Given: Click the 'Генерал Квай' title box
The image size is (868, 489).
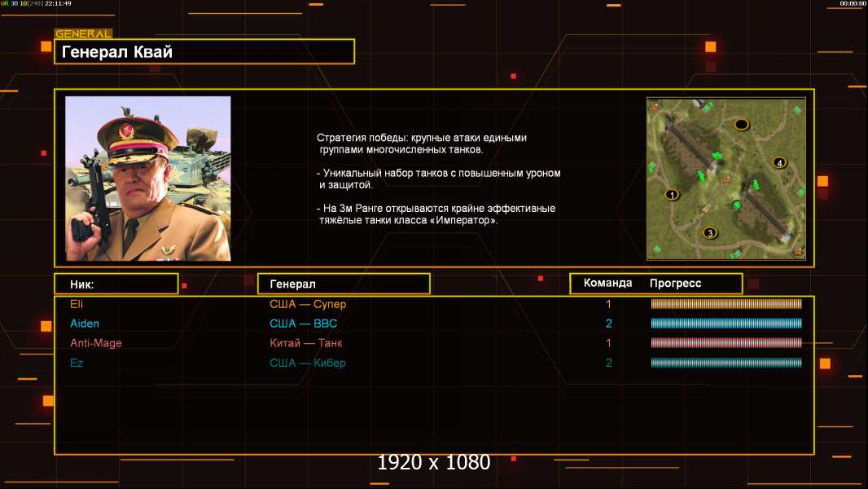Looking at the screenshot, I should coord(204,51).
